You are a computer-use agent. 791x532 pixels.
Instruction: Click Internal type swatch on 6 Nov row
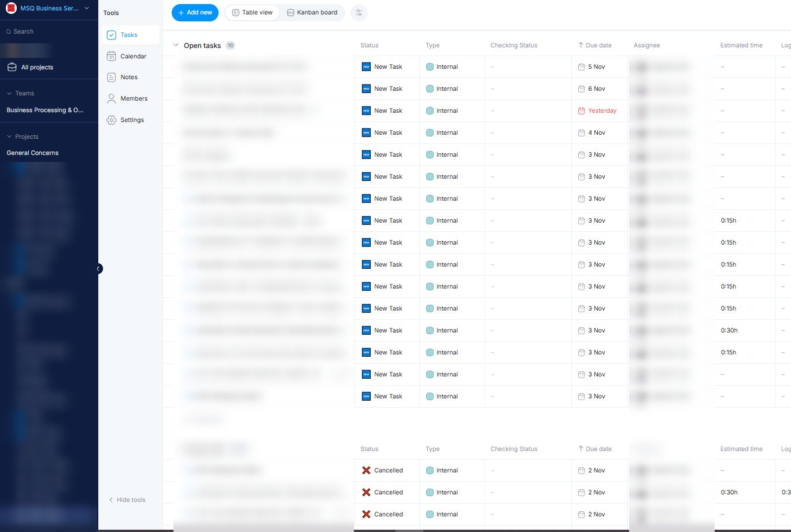[430, 88]
